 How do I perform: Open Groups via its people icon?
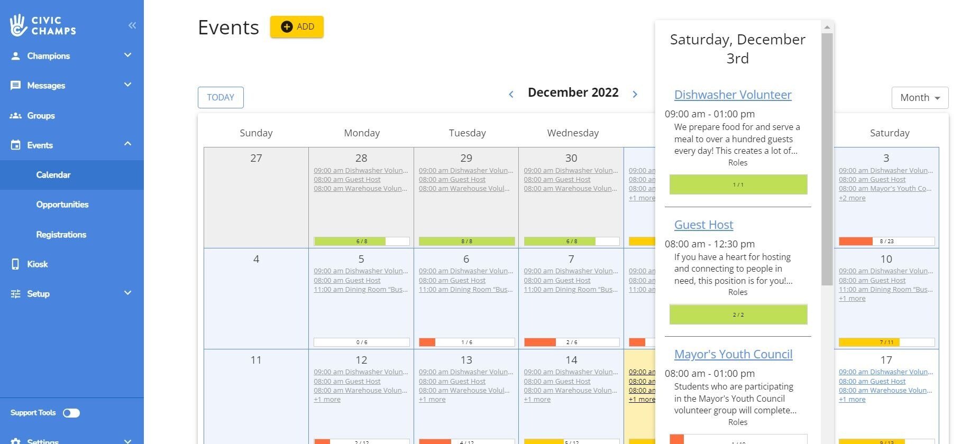point(16,116)
